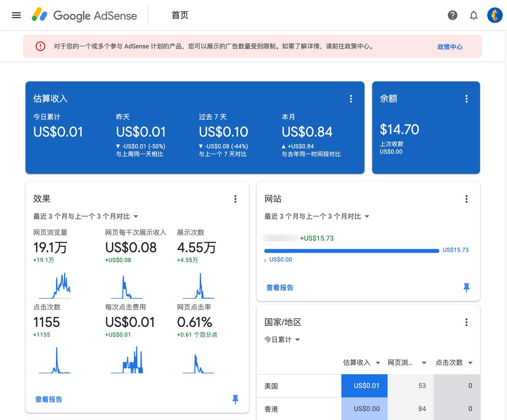Click the 过去 7 天 US$0.10 value
The height and width of the screenshot is (420, 507).
(224, 132)
